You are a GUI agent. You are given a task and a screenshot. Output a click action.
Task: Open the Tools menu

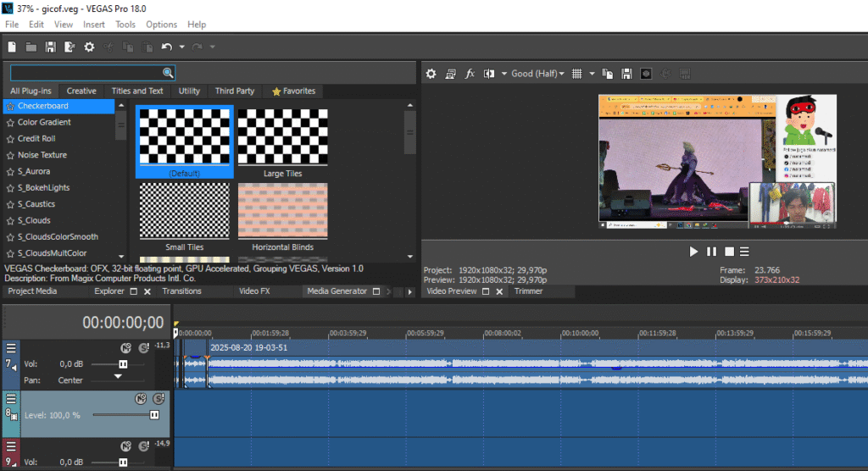point(125,25)
